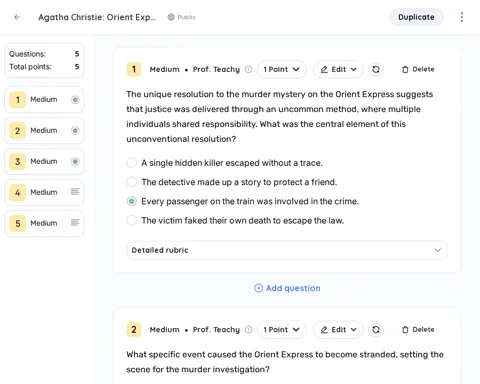Click the 'Agatha Christie: Orient Exp...' title

click(x=97, y=17)
